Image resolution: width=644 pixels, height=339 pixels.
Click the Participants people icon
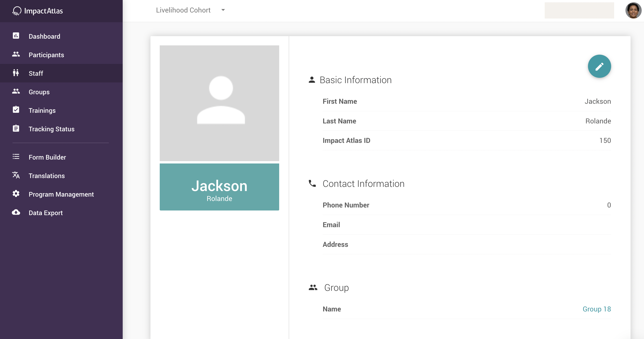coord(16,54)
